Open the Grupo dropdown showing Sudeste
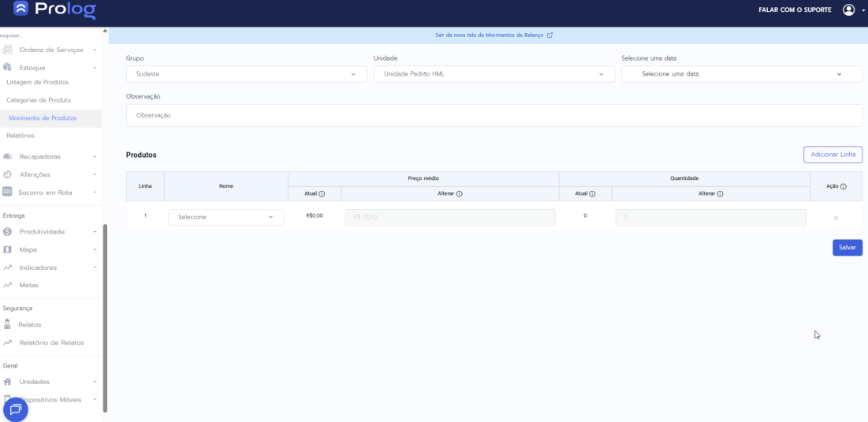Screen dimensions: 868x422 [246, 74]
